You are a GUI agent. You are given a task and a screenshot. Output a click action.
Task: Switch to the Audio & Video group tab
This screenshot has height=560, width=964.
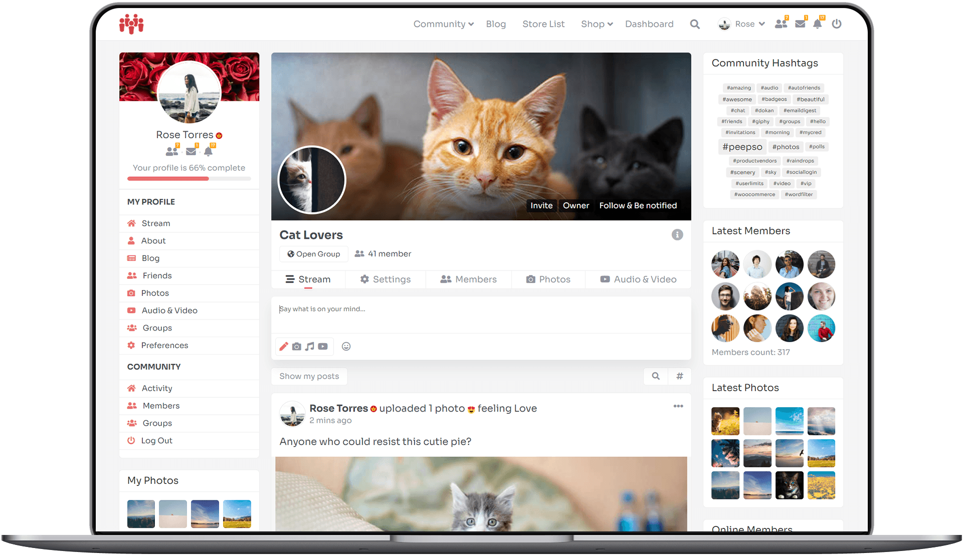(638, 279)
